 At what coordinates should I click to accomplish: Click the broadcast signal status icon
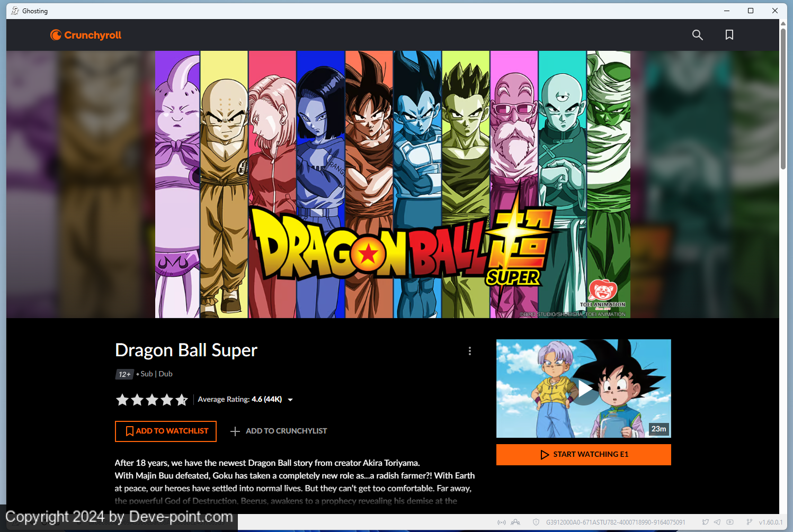501,522
